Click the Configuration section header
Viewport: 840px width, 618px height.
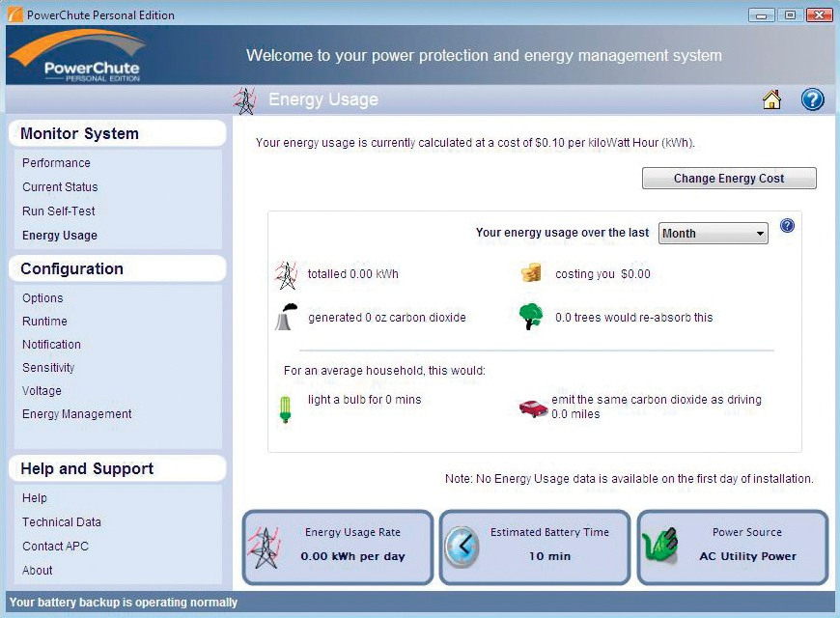pyautogui.click(x=118, y=268)
